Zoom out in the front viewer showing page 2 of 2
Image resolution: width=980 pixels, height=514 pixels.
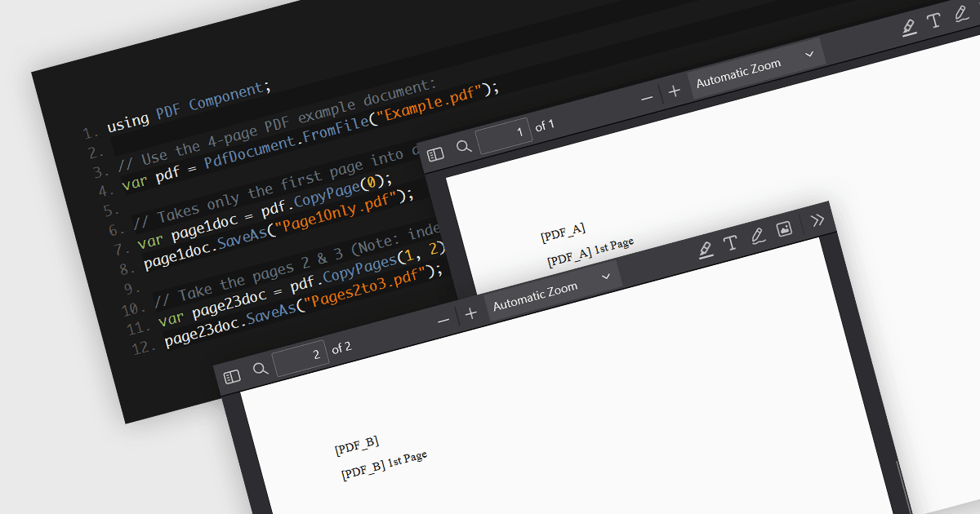[443, 321]
